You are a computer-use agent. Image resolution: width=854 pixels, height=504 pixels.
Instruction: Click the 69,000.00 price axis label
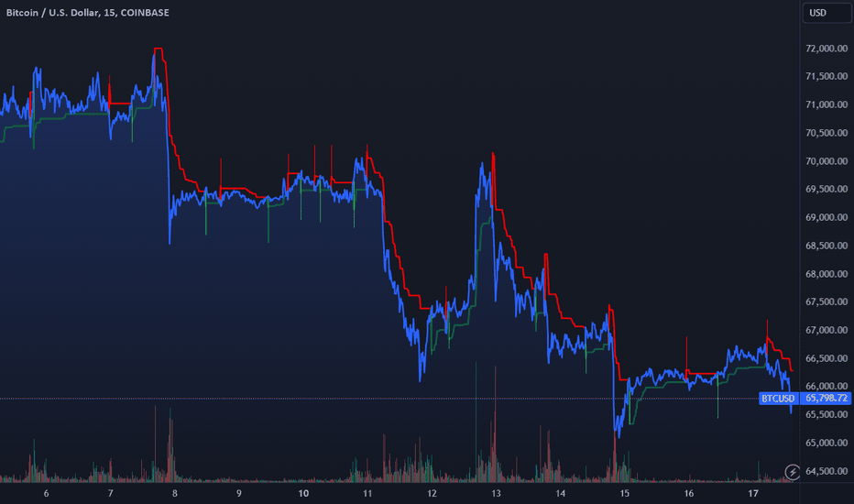coord(827,217)
